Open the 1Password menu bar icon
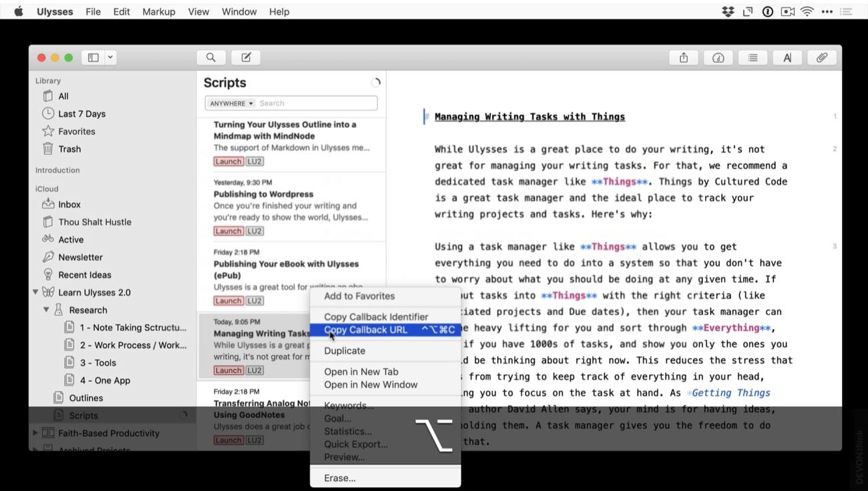The image size is (868, 491). [x=768, y=11]
